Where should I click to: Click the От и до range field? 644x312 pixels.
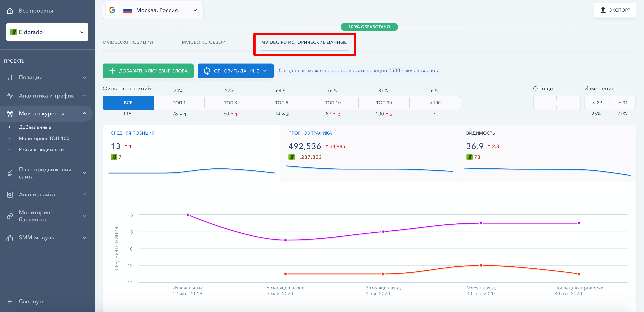(557, 103)
